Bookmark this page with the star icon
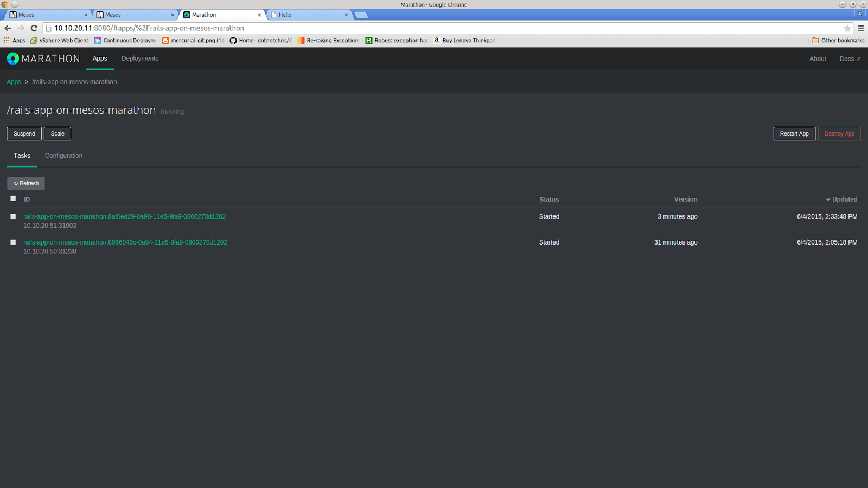This screenshot has height=488, width=868. [x=847, y=28]
